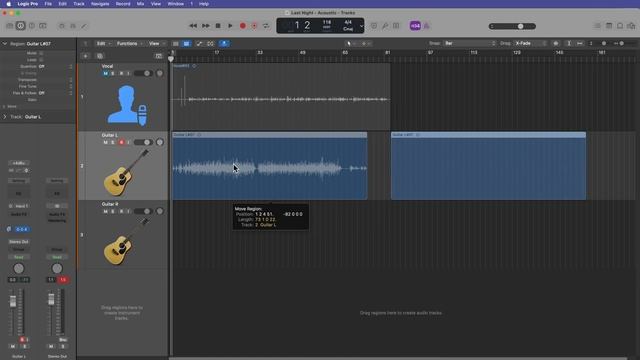The height and width of the screenshot is (360, 640).
Task: Click the add new track plus button
Action: point(85,56)
